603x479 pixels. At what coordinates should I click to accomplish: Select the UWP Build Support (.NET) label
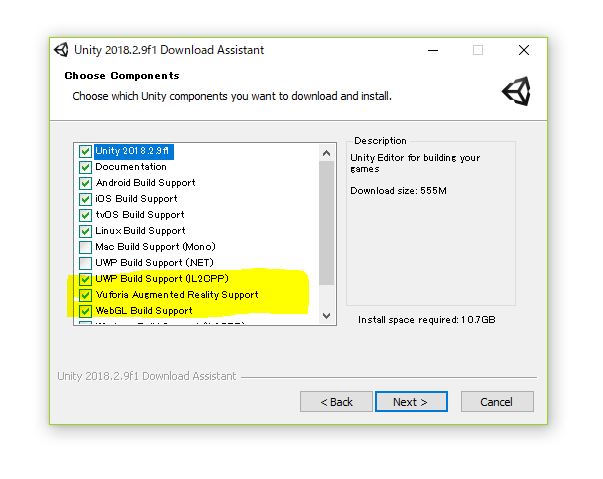[x=154, y=263]
